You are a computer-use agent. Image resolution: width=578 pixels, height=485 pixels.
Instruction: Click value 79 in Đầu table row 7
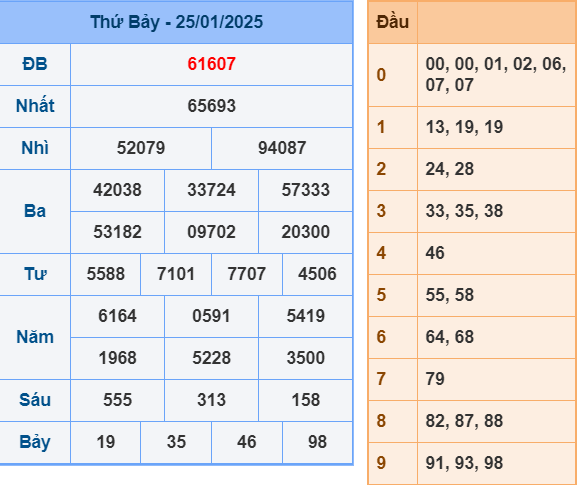[x=435, y=380]
